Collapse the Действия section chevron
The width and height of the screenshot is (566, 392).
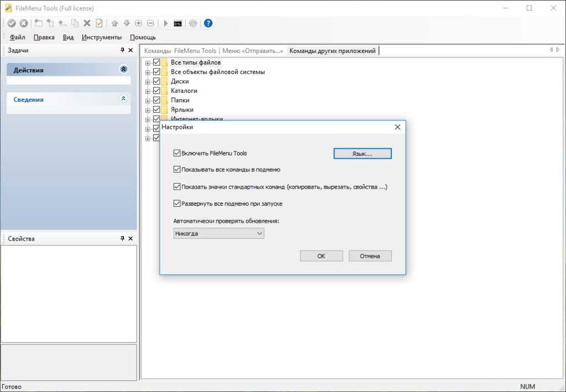point(123,70)
